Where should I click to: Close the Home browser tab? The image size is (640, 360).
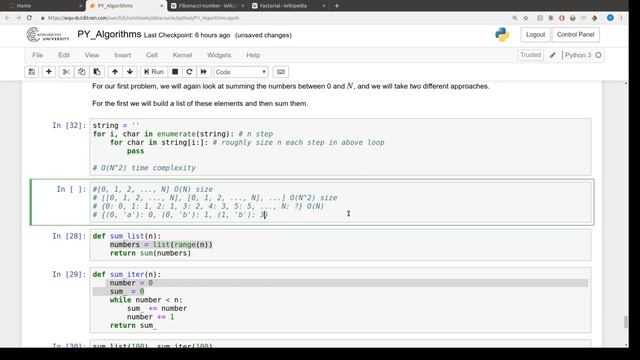click(80, 6)
